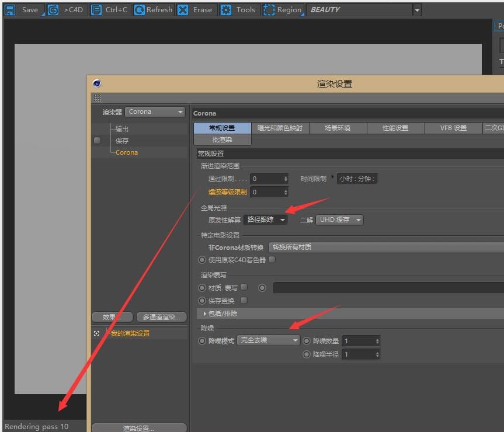504x432 pixels.
Task: Click the 噪波等级限制 value field
Action: tap(267, 192)
